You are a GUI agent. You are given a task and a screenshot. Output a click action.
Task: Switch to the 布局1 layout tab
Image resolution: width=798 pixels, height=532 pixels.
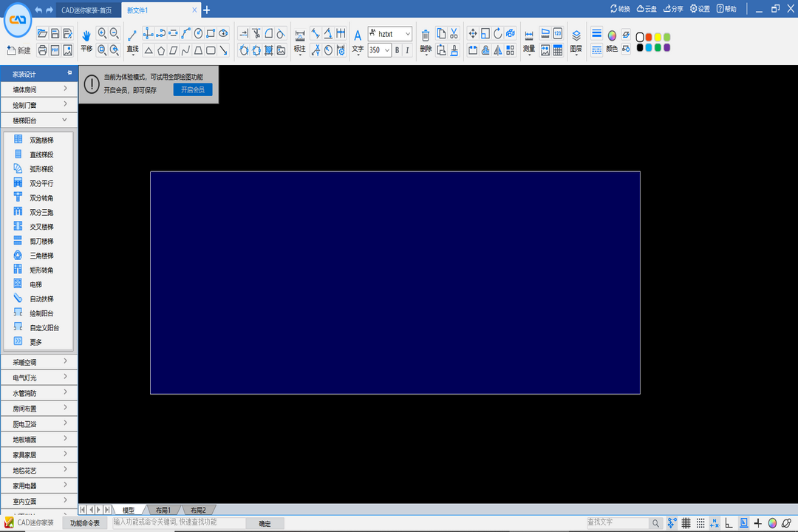pyautogui.click(x=163, y=510)
